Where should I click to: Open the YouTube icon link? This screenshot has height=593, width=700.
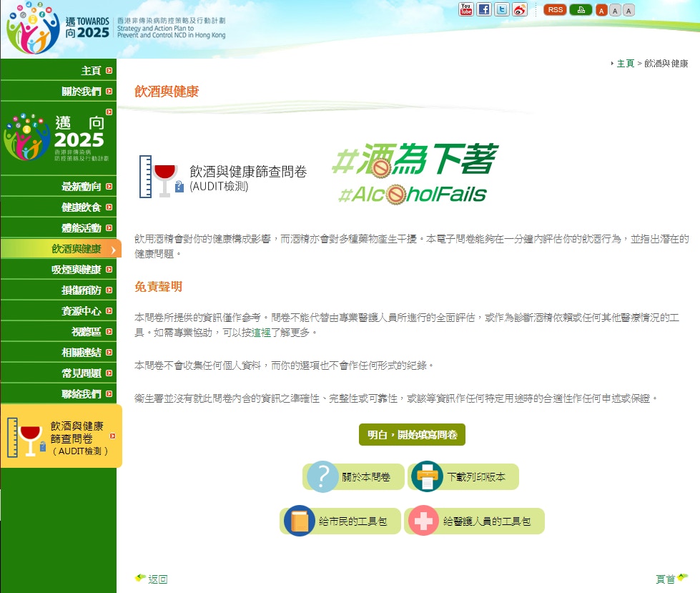click(x=466, y=9)
